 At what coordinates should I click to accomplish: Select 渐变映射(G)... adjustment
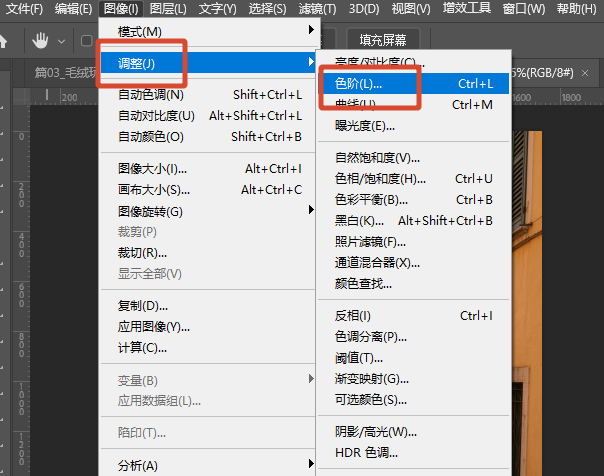point(414,379)
